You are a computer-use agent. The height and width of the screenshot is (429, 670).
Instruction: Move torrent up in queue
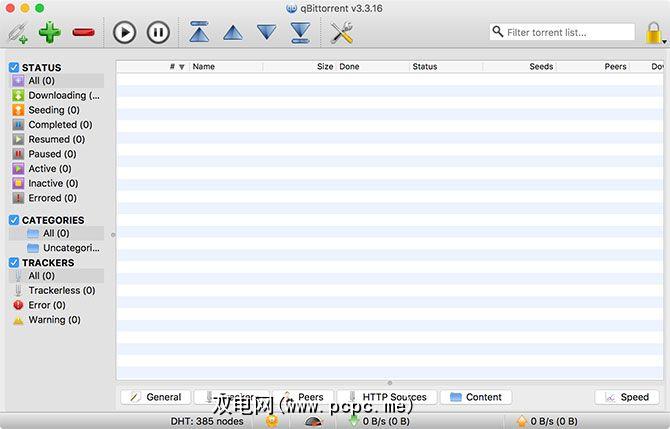click(233, 33)
